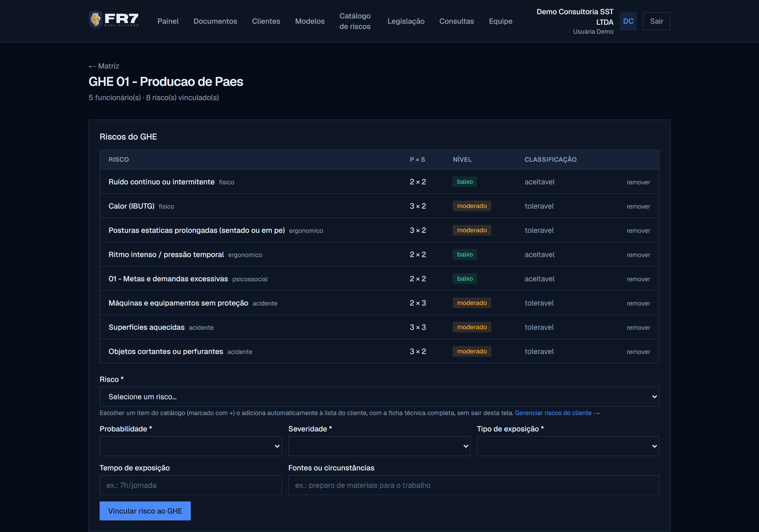This screenshot has height=532, width=759.
Task: Open the Equipe section
Action: (x=500, y=21)
